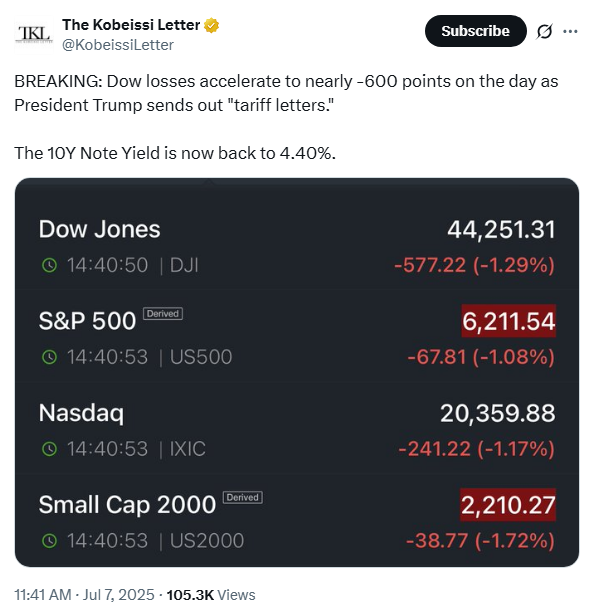The image size is (591, 614).
Task: Subscribe to The Kobeissi Letter
Action: [475, 31]
